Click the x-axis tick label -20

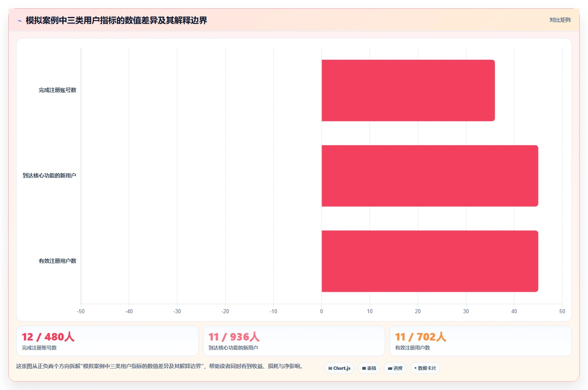click(x=225, y=311)
